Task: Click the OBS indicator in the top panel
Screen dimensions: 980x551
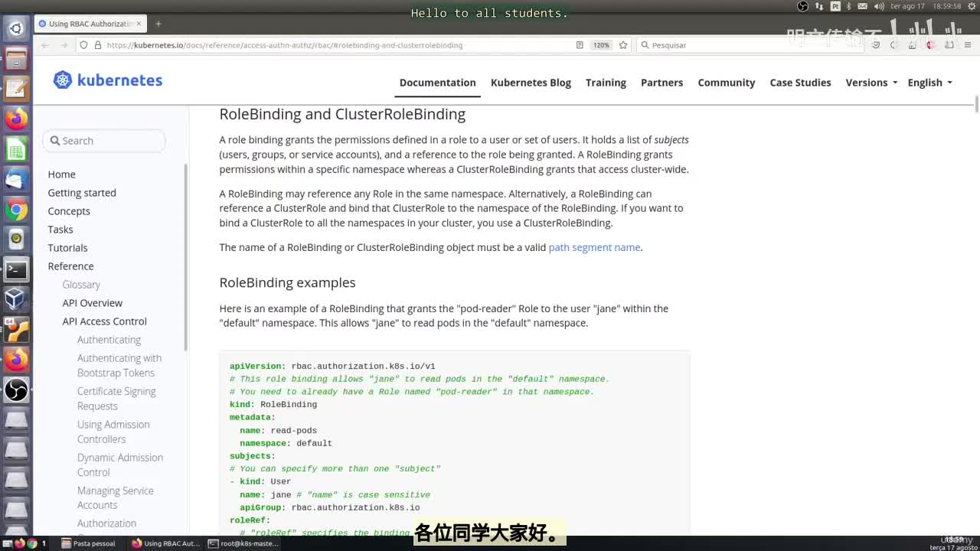Action: [802, 6]
